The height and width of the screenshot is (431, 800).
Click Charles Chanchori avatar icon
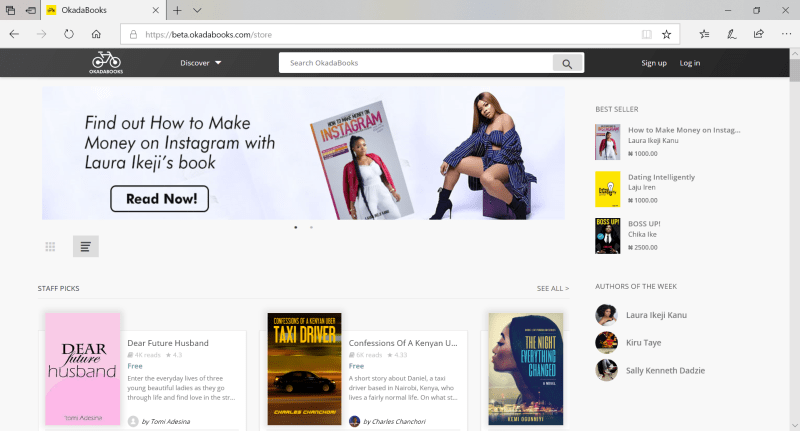[x=355, y=421]
